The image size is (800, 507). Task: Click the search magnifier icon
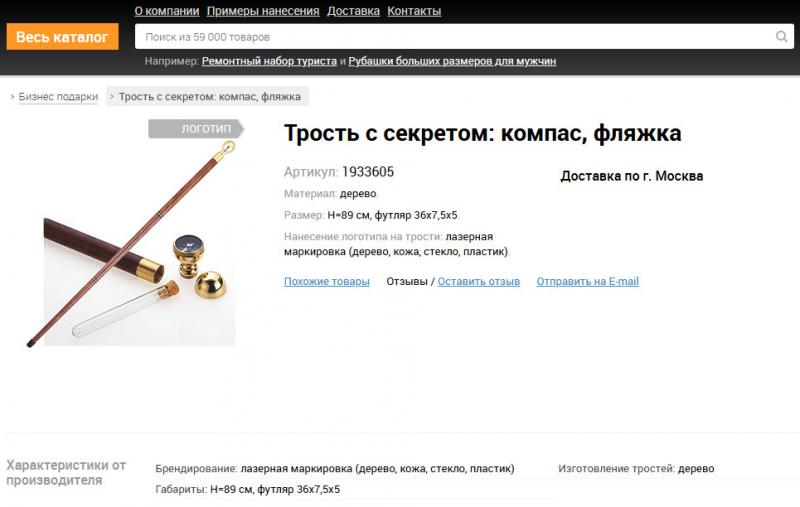781,36
